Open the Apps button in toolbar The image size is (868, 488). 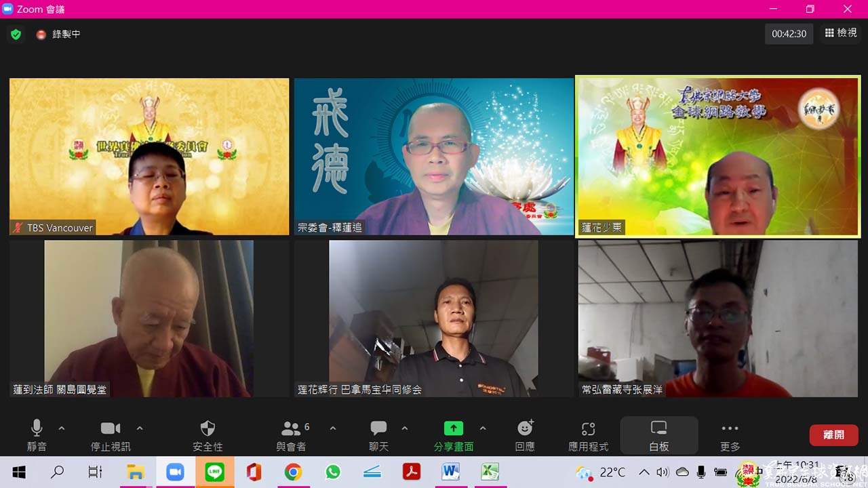click(x=588, y=435)
